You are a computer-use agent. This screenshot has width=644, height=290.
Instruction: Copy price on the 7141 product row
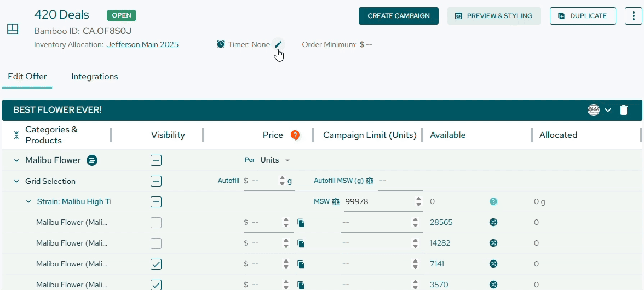tap(301, 264)
